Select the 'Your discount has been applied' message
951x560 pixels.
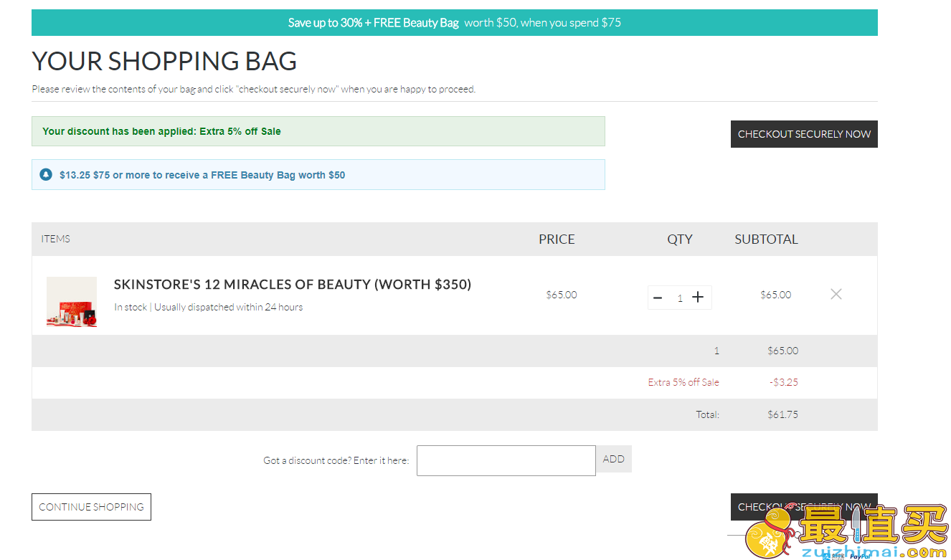318,131
